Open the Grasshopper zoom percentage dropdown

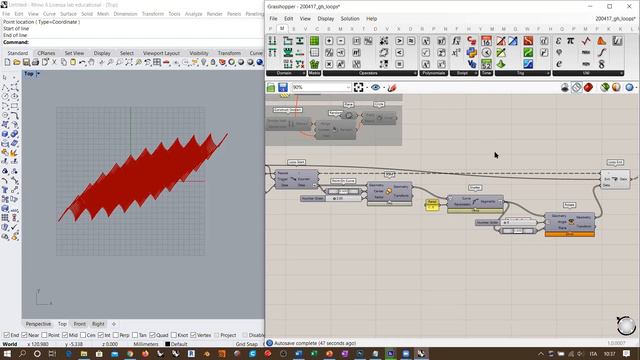click(348, 87)
